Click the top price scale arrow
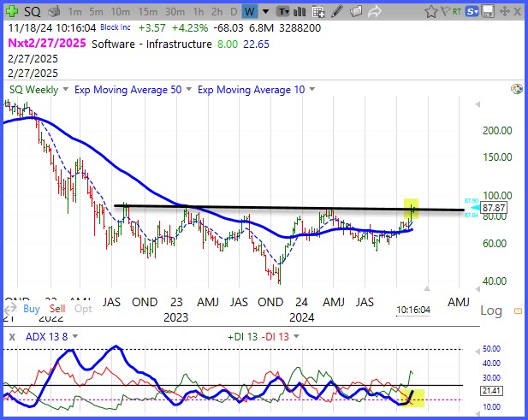The height and width of the screenshot is (420, 528). coord(478,104)
